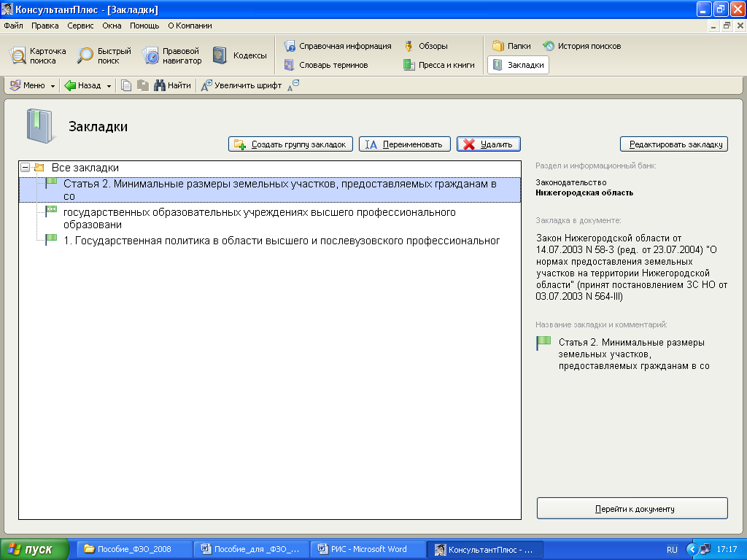The image size is (747, 560).
Task: Open the Обзоры section
Action: point(425,46)
